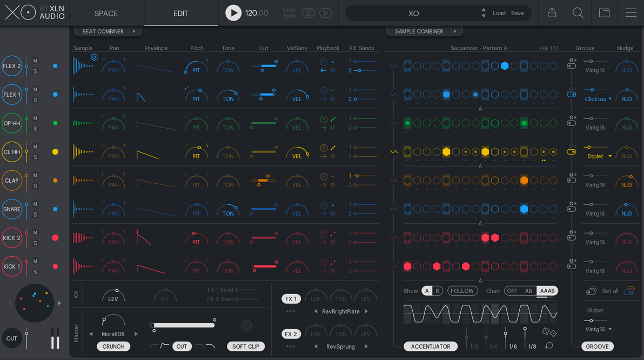Select the SNARE drum pad

pos(12,210)
